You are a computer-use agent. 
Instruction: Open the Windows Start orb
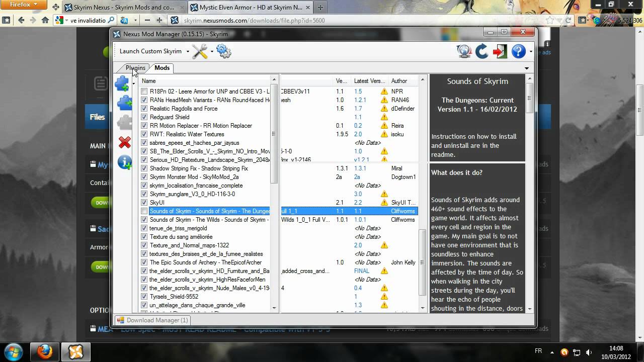point(14,351)
